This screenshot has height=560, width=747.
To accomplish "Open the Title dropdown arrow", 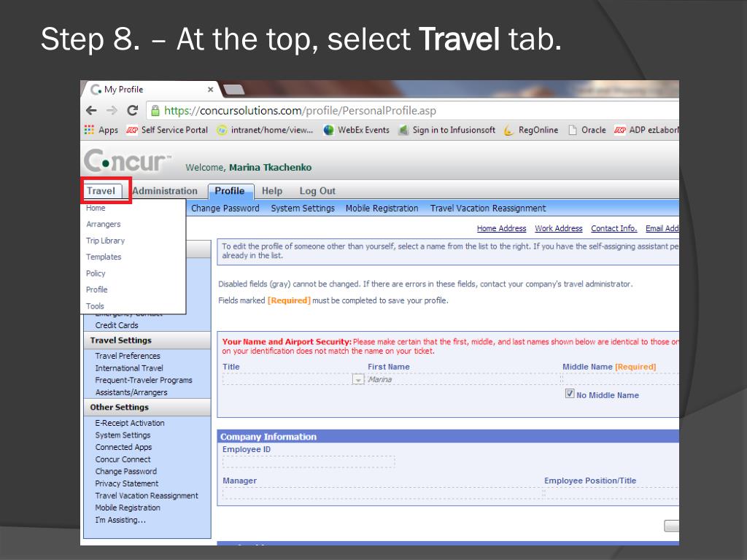I will tap(358, 379).
